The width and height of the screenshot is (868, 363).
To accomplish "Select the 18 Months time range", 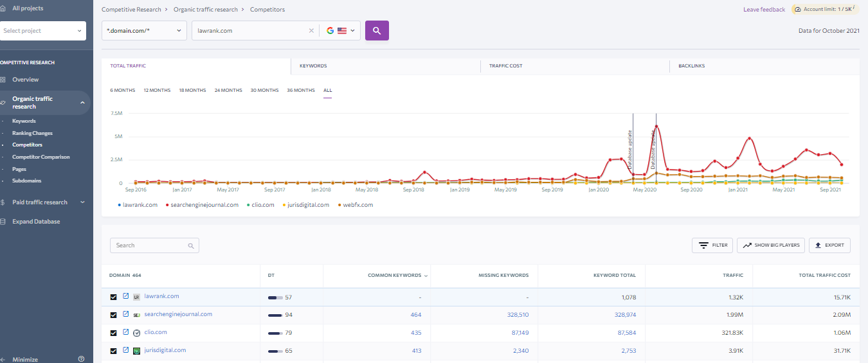I will coord(192,91).
